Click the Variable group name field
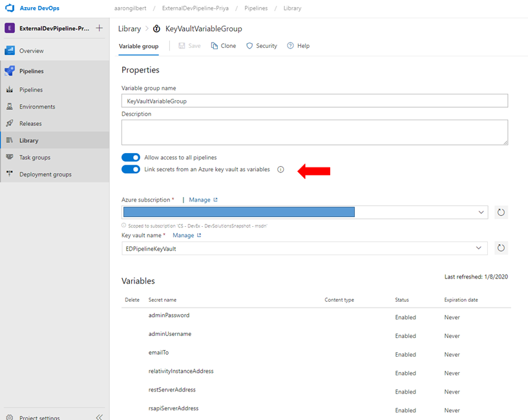 point(315,101)
